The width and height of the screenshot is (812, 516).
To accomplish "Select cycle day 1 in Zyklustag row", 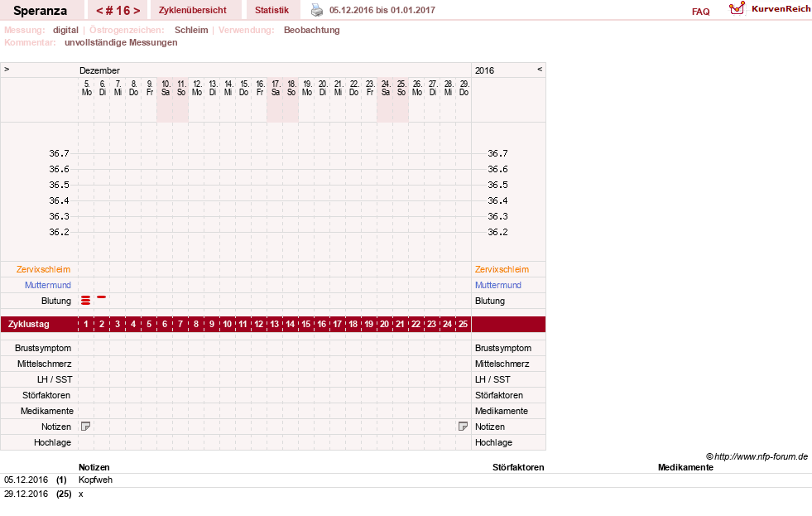I will pos(86,325).
